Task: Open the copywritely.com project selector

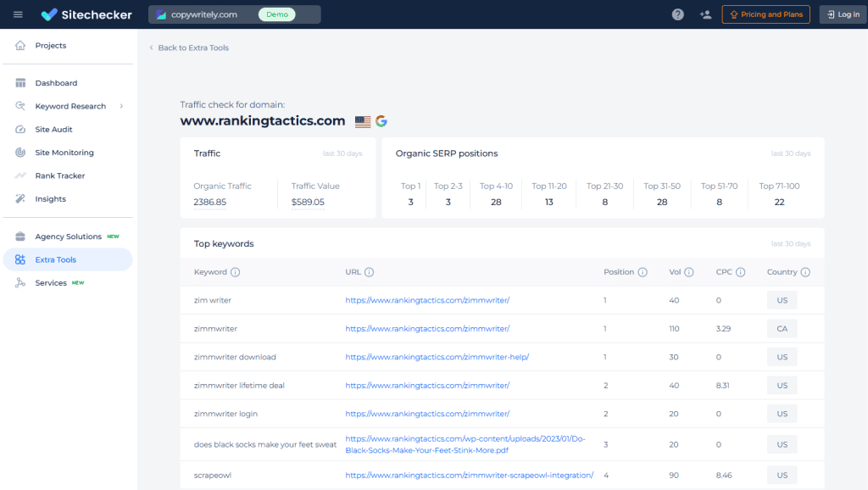Action: [234, 14]
